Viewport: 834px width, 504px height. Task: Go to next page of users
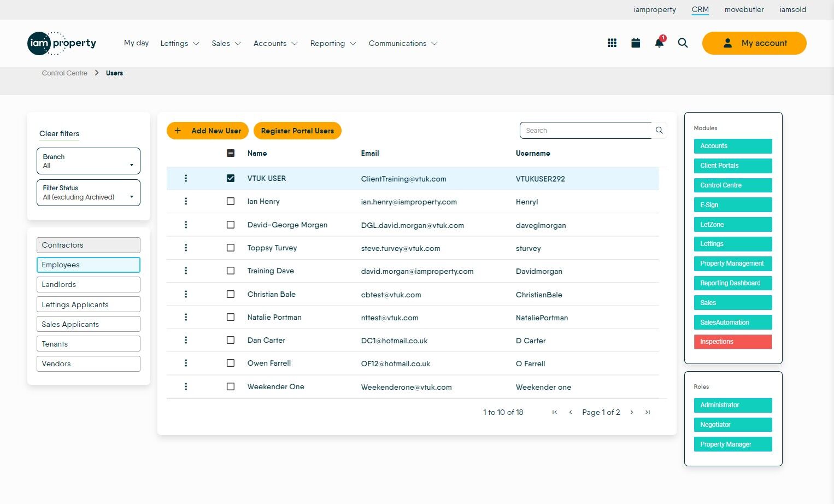[x=632, y=412]
